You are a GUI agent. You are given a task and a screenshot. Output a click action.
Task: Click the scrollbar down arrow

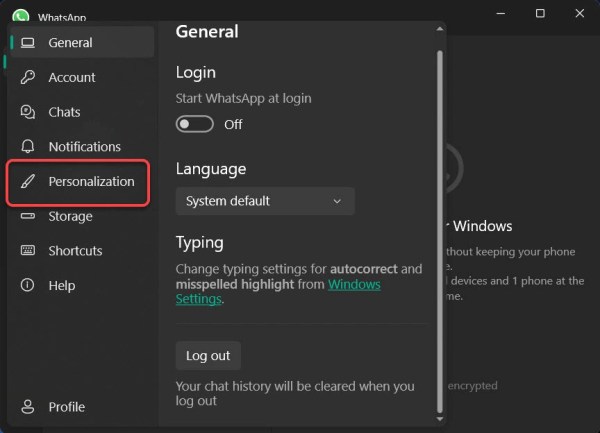click(440, 419)
